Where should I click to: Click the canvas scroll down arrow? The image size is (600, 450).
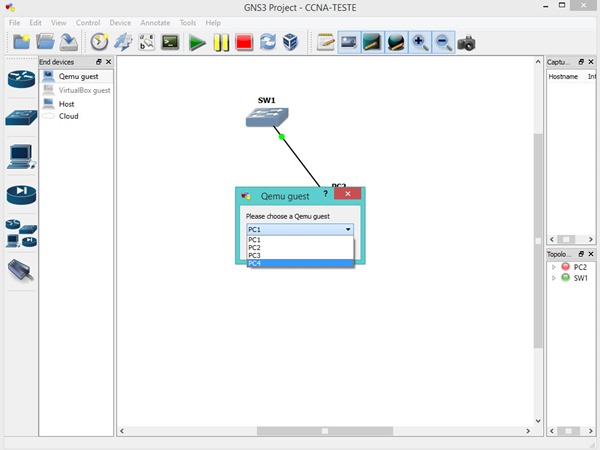[x=538, y=421]
